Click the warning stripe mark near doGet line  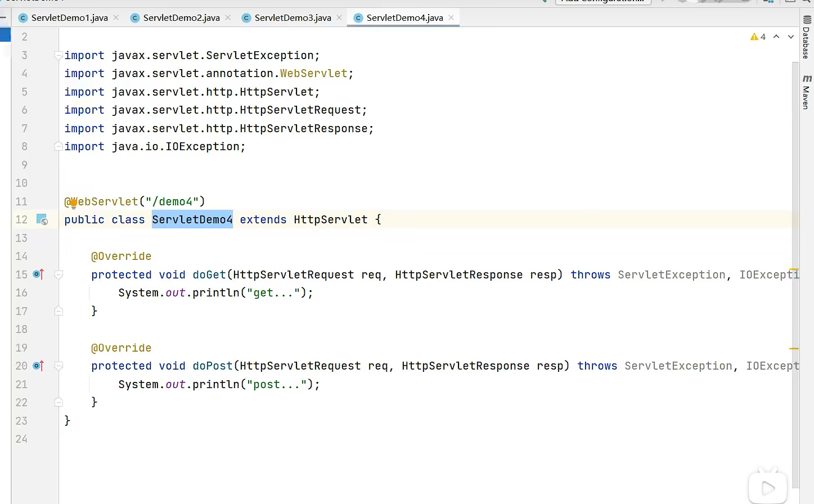[x=794, y=269]
